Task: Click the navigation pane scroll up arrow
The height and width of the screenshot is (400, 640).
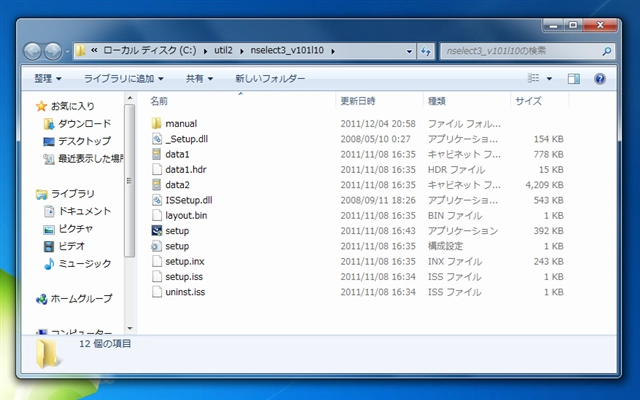Action: click(x=130, y=98)
